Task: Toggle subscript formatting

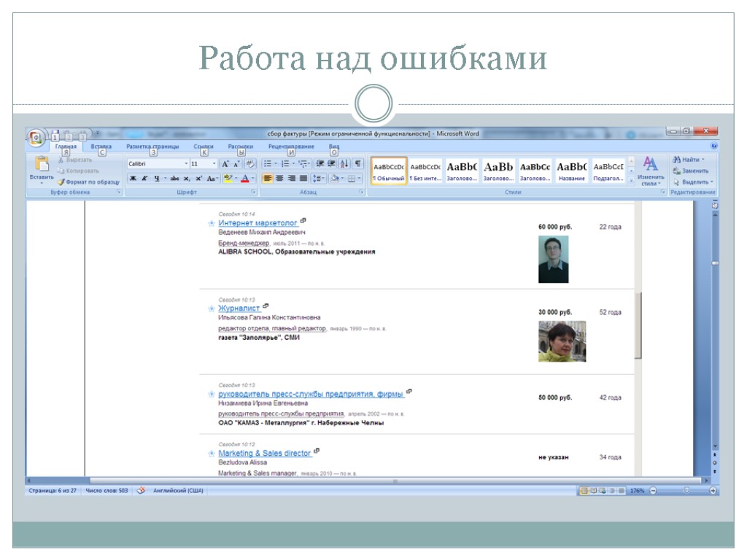Action: point(187,179)
